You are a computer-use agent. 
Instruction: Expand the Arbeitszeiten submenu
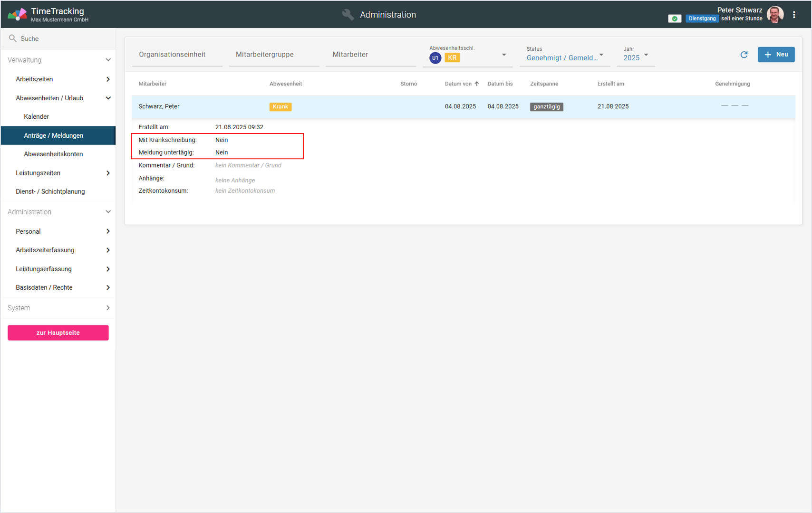pos(108,79)
